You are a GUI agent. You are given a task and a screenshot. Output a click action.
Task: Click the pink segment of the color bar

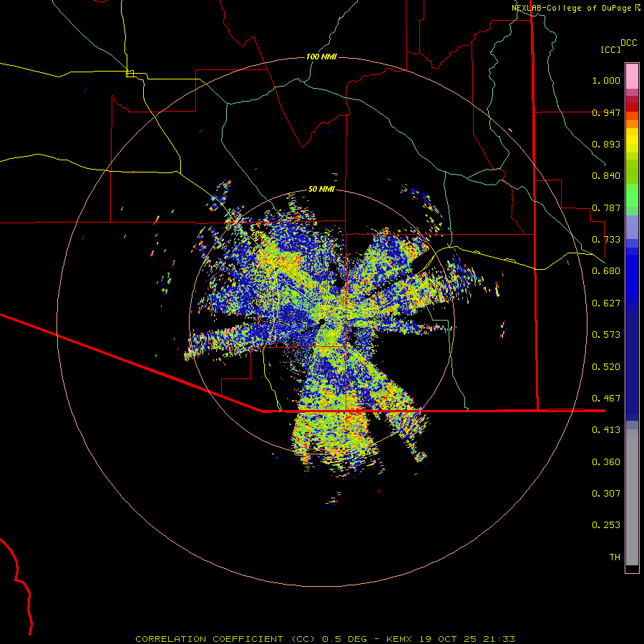click(x=632, y=77)
